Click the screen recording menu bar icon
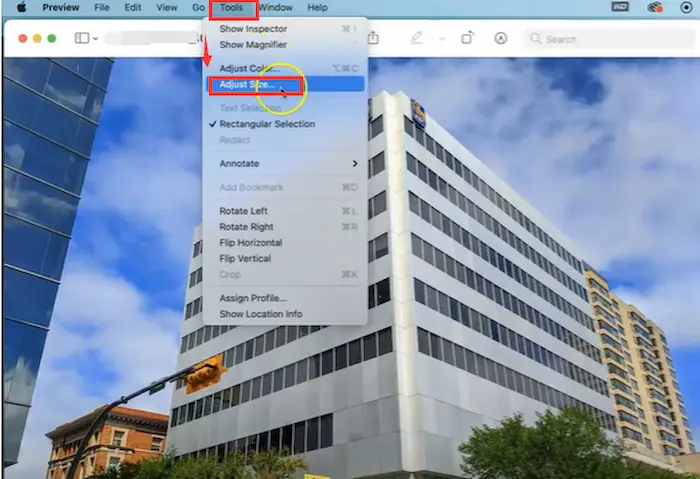 (686, 7)
